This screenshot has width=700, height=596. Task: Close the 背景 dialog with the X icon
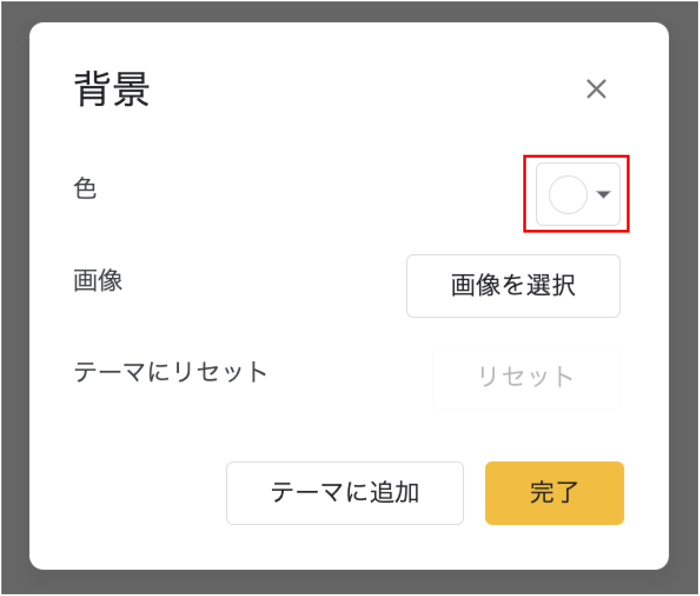click(596, 89)
